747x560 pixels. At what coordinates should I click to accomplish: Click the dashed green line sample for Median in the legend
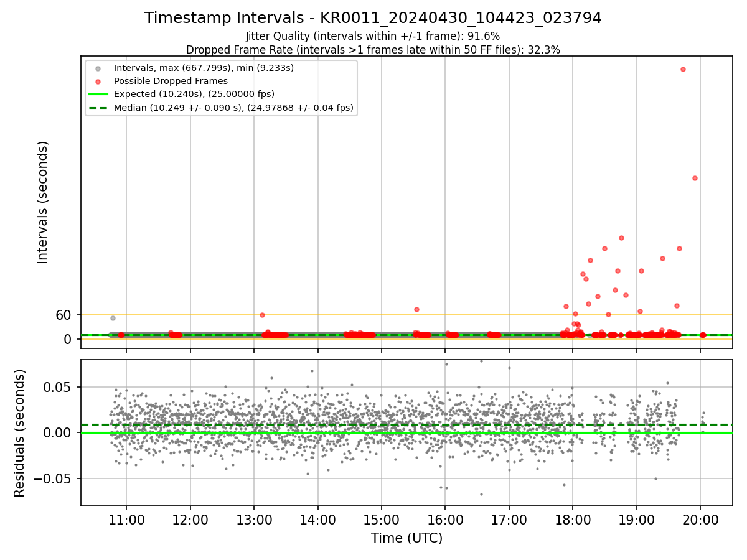(x=98, y=108)
